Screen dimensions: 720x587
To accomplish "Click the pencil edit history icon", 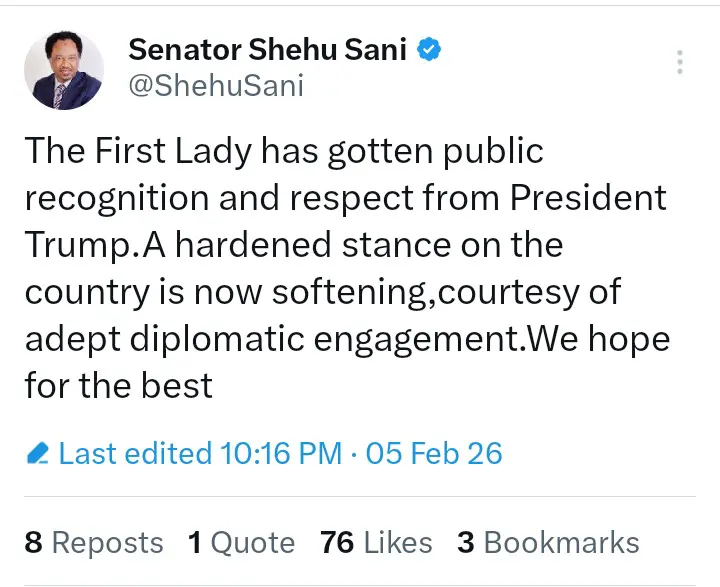I will tap(38, 454).
